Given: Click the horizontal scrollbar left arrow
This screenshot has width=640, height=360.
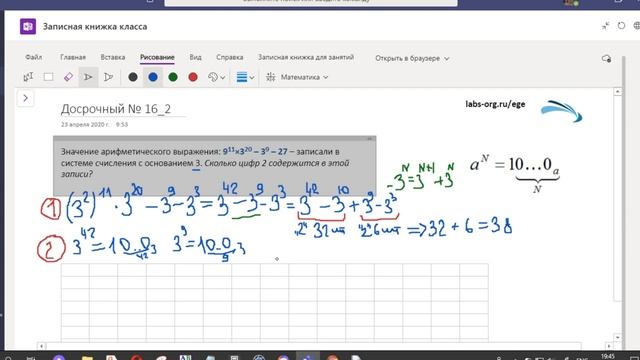Looking at the screenshot, I should click(41, 346).
